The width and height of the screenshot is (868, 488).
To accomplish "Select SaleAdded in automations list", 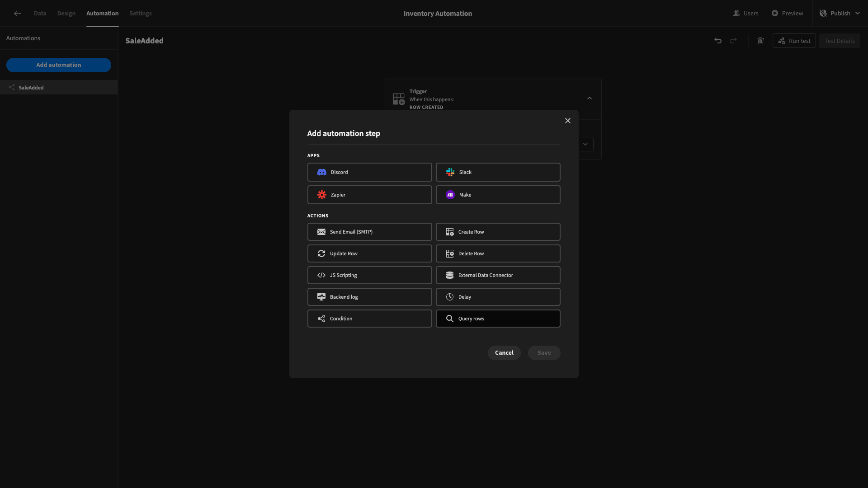I will [59, 87].
